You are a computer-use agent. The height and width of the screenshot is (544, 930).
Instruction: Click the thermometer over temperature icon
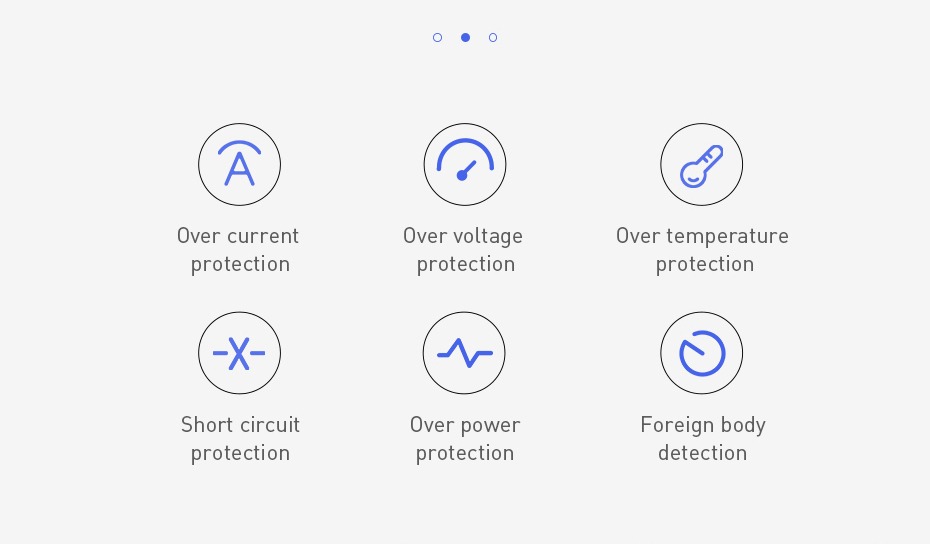pyautogui.click(x=702, y=164)
